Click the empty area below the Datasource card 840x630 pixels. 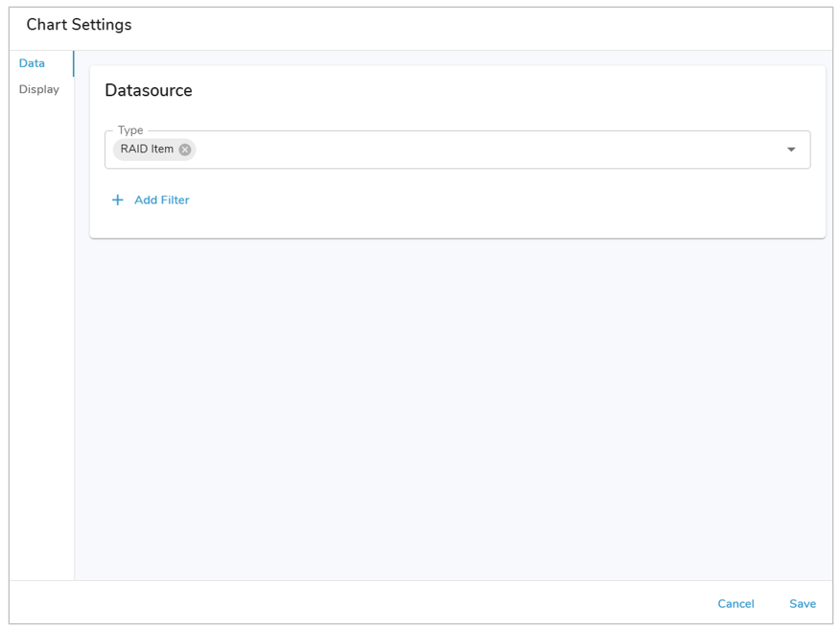(451, 403)
